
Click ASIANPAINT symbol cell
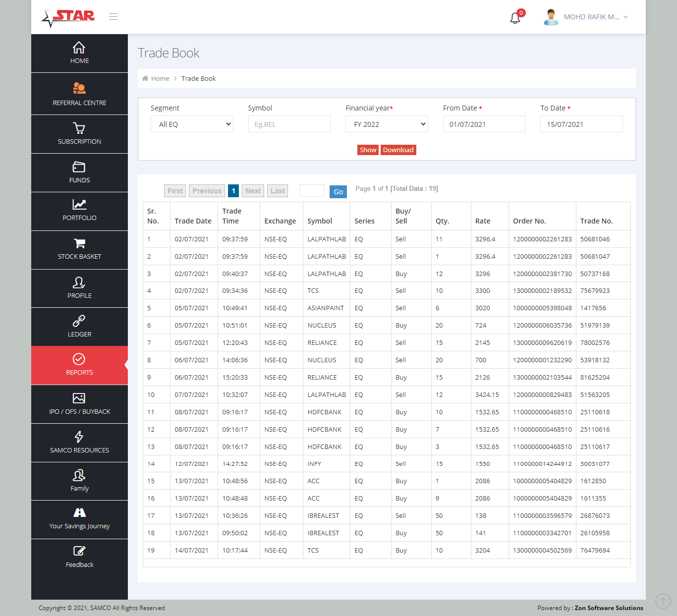click(325, 308)
